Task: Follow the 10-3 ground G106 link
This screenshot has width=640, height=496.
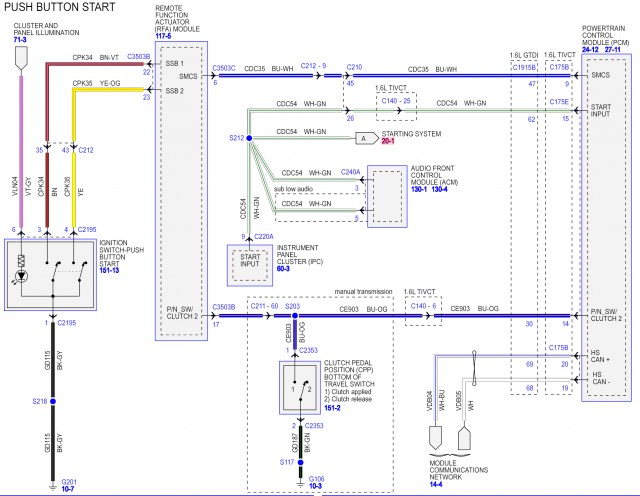Action: coord(315,486)
